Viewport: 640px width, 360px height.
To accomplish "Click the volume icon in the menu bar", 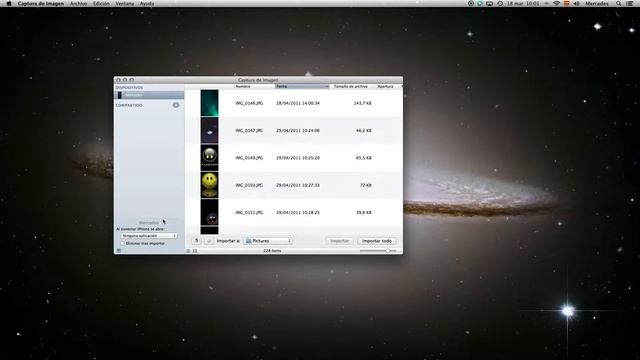I will coord(576,3).
